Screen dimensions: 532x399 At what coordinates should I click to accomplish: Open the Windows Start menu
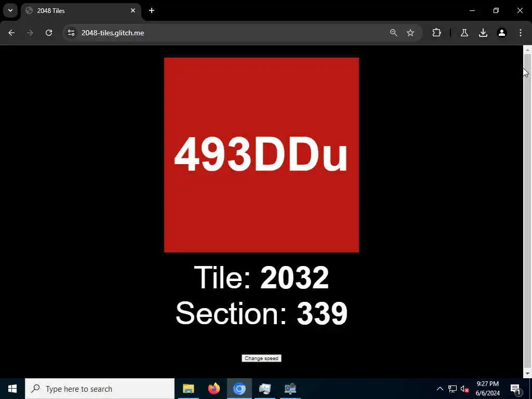click(12, 389)
